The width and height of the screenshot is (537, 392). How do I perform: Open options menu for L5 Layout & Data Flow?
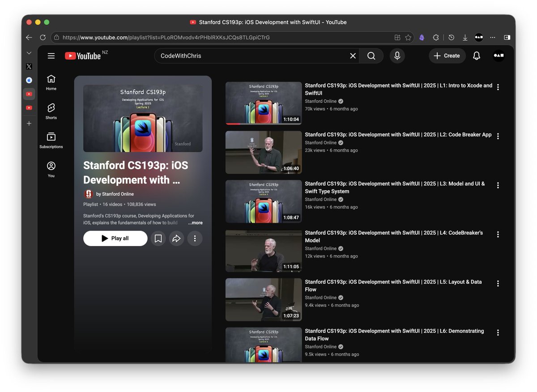(x=498, y=284)
